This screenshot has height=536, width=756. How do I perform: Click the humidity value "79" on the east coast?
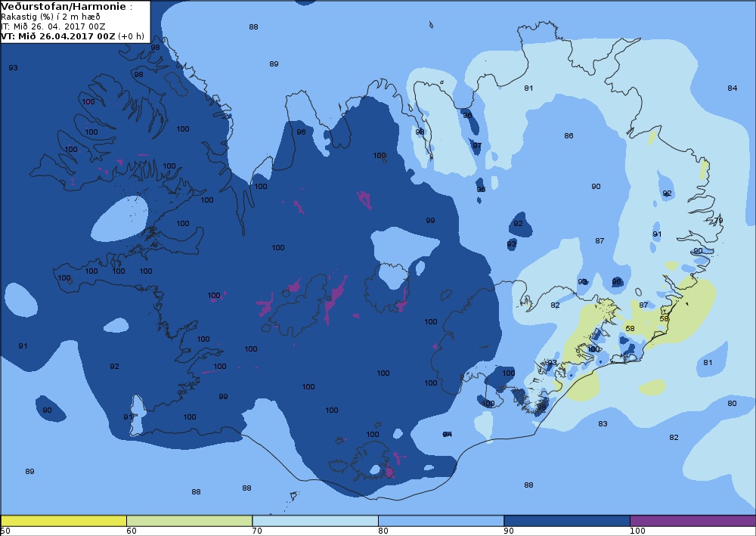click(718, 221)
